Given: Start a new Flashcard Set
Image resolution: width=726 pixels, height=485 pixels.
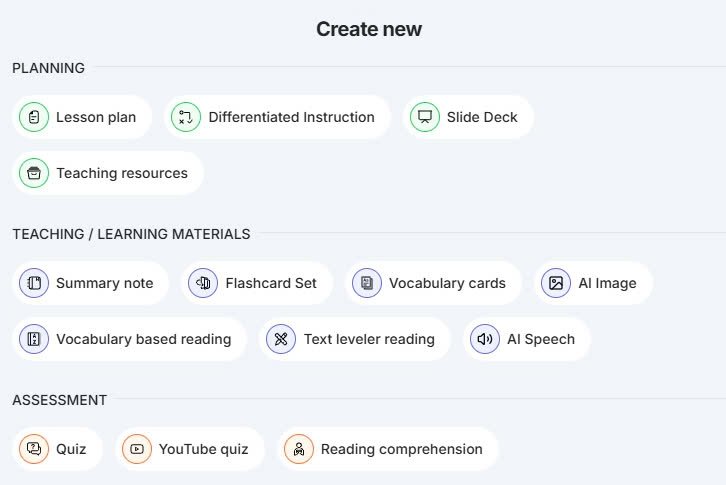Looking at the screenshot, I should (257, 283).
